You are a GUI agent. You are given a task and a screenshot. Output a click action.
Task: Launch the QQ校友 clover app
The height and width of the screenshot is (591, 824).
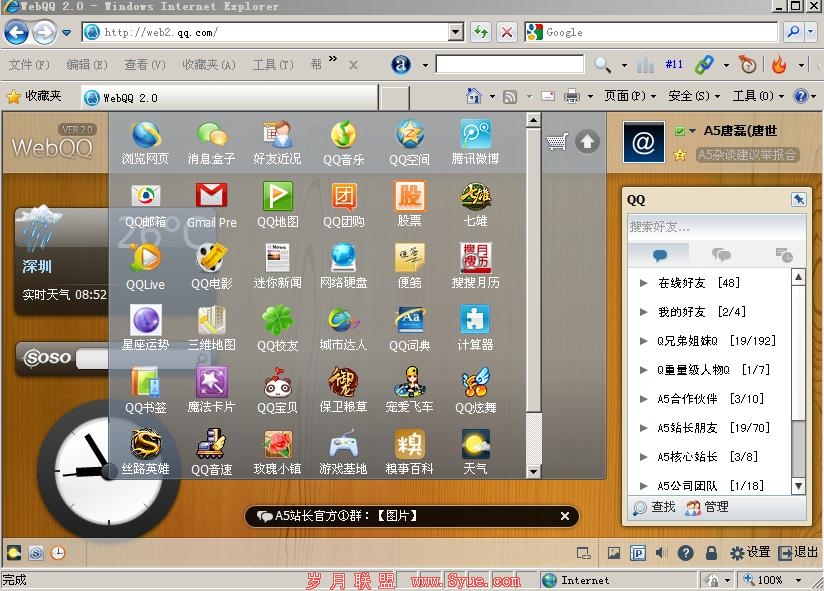277,329
